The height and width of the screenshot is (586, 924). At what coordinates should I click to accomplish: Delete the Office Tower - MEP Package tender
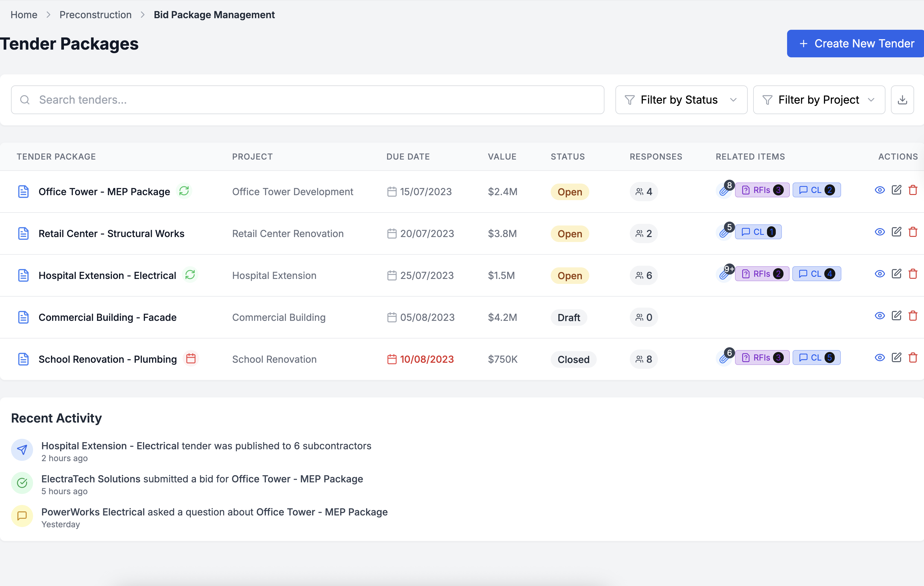(x=913, y=190)
